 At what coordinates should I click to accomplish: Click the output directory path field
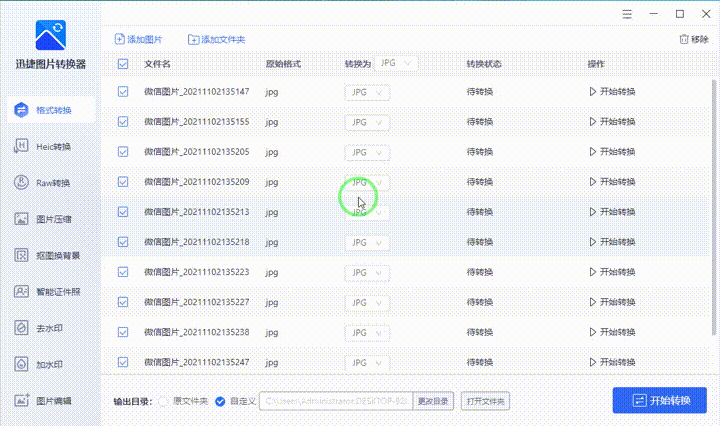click(336, 401)
